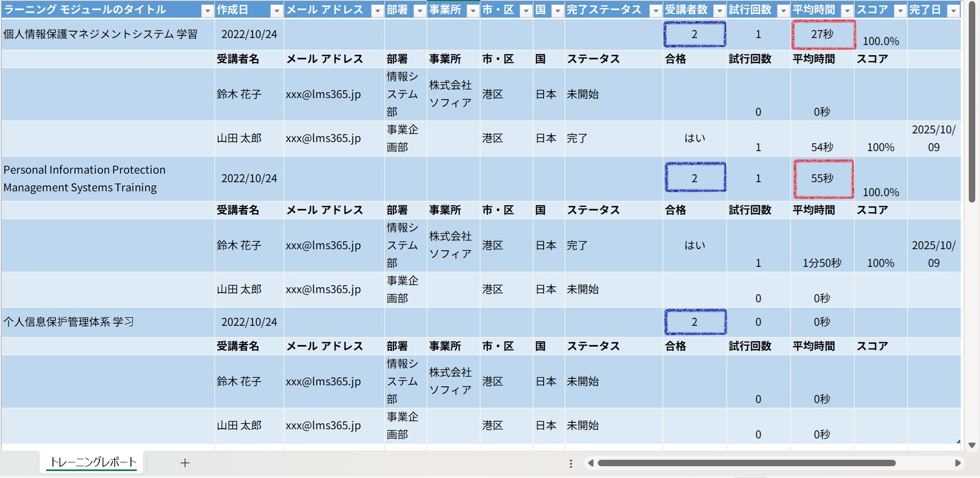Select 100% score in 山田 太郎 row

pos(881,139)
